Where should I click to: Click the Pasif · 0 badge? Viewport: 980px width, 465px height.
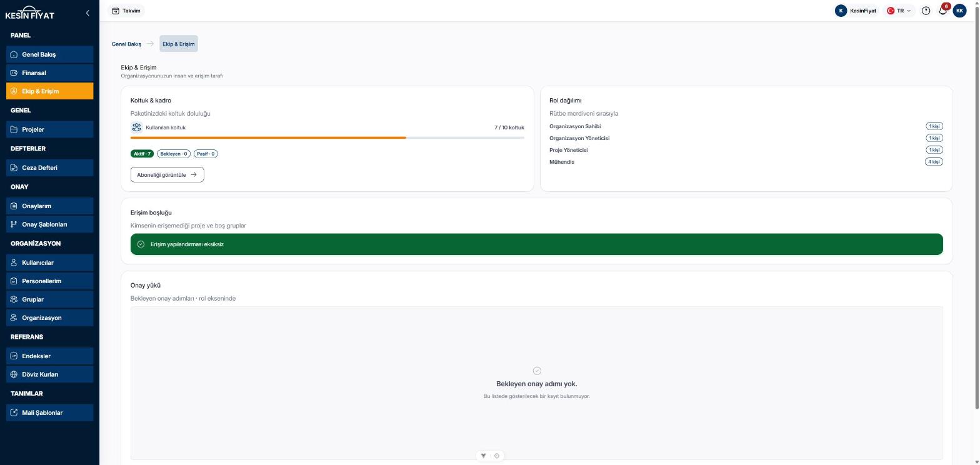[x=206, y=154]
